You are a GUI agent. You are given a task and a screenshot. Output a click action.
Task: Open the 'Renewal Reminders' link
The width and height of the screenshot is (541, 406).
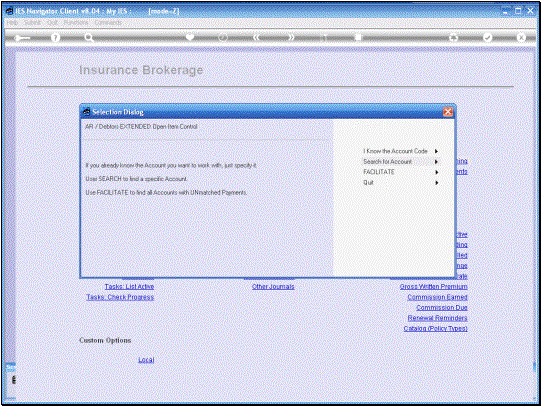click(437, 318)
